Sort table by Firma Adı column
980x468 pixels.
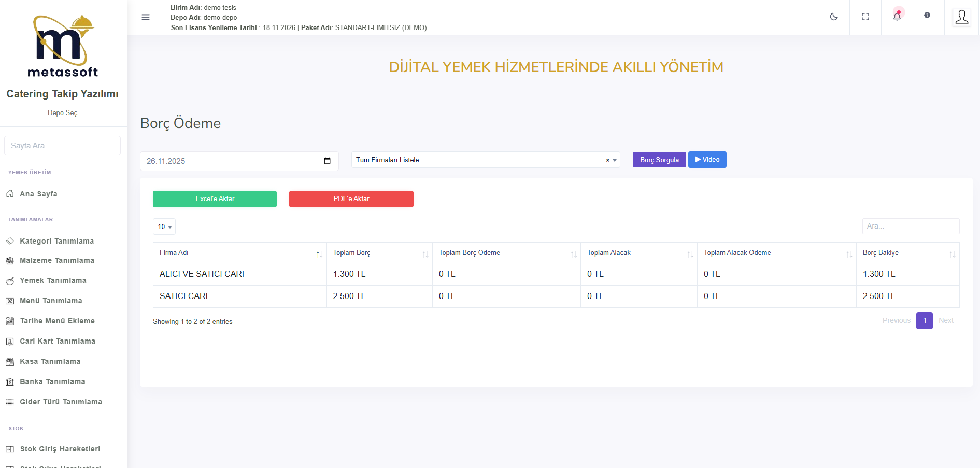click(239, 253)
